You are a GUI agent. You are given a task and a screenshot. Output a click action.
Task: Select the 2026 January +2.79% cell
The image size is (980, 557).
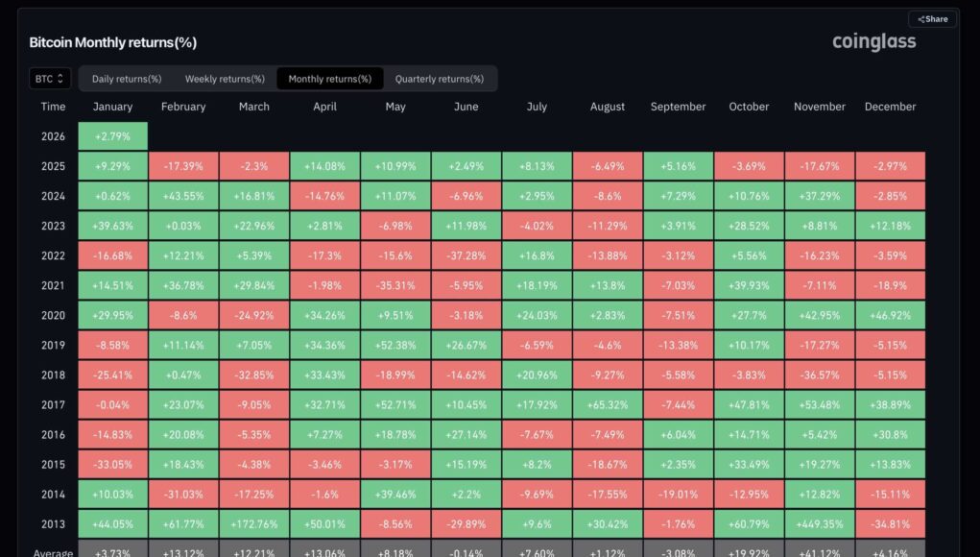113,136
